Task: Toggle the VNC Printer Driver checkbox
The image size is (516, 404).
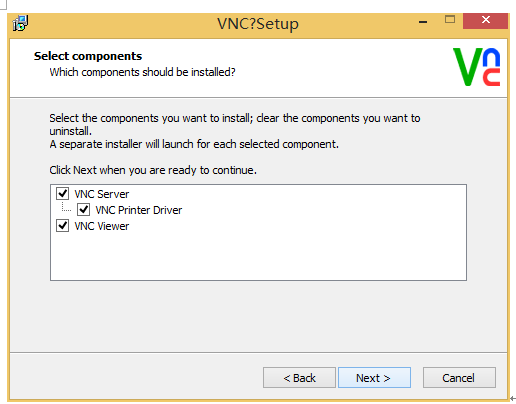Action: pyautogui.click(x=83, y=210)
